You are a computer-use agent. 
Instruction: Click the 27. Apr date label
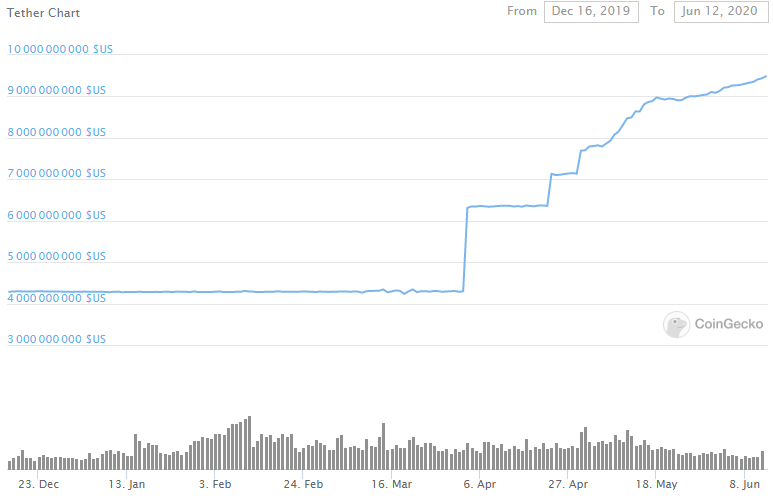tap(568, 484)
